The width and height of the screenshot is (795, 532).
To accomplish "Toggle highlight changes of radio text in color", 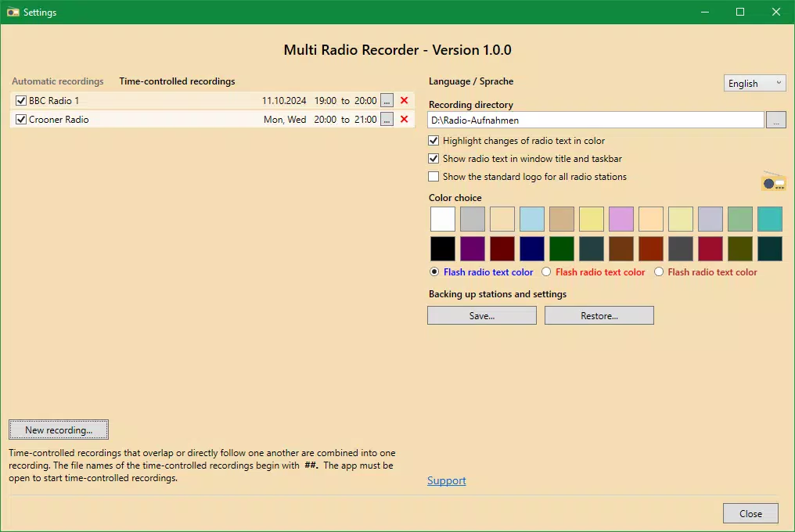I will [x=433, y=141].
